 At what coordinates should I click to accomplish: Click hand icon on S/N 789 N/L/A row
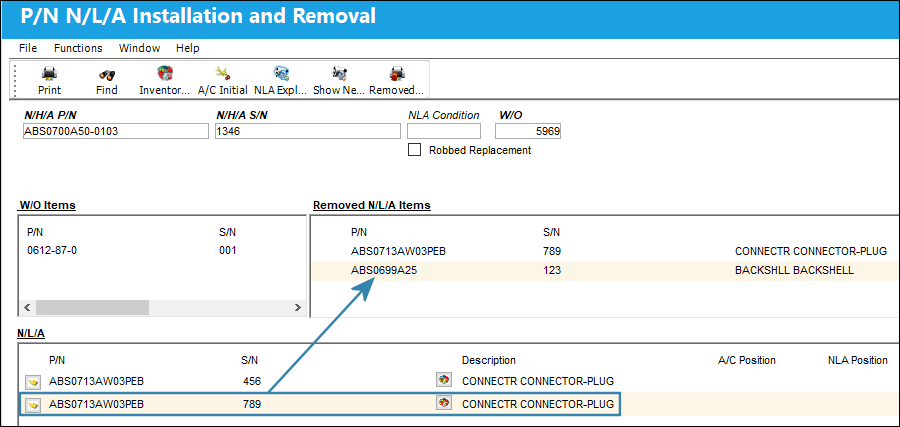coord(33,405)
